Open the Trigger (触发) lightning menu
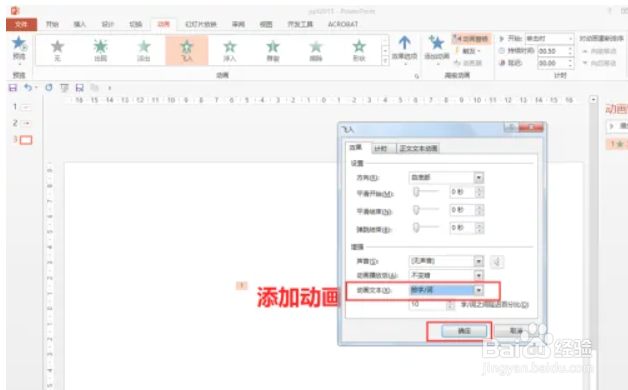This screenshot has width=628, height=390. (x=468, y=51)
